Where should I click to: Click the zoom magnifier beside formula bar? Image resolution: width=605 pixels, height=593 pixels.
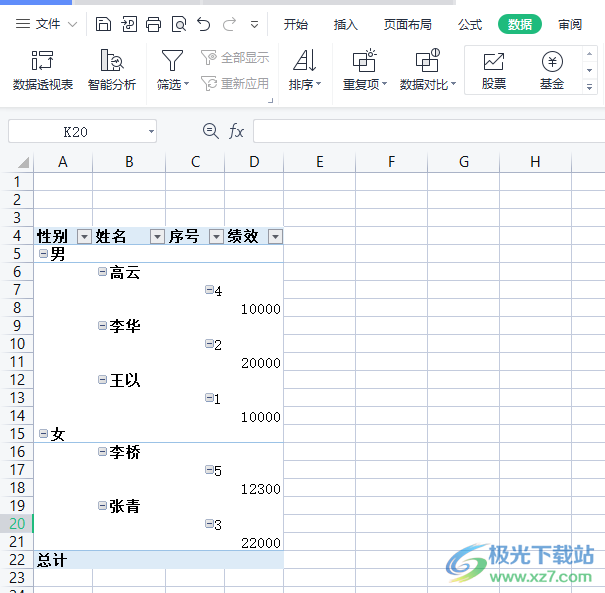click(x=211, y=131)
